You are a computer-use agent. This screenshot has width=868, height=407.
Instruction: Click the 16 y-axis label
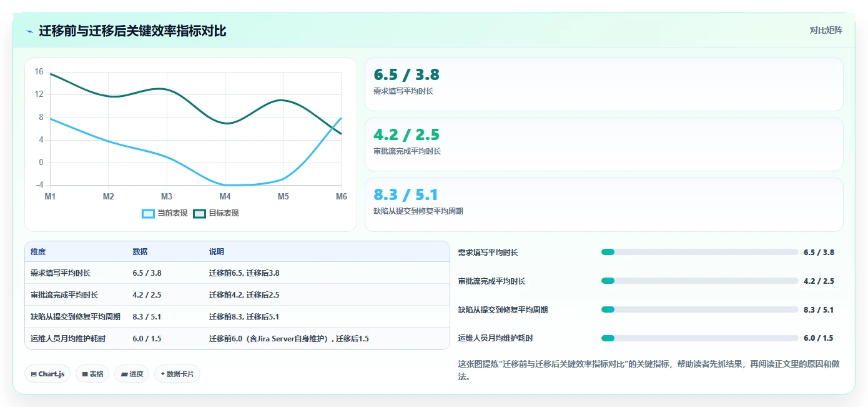pyautogui.click(x=39, y=72)
